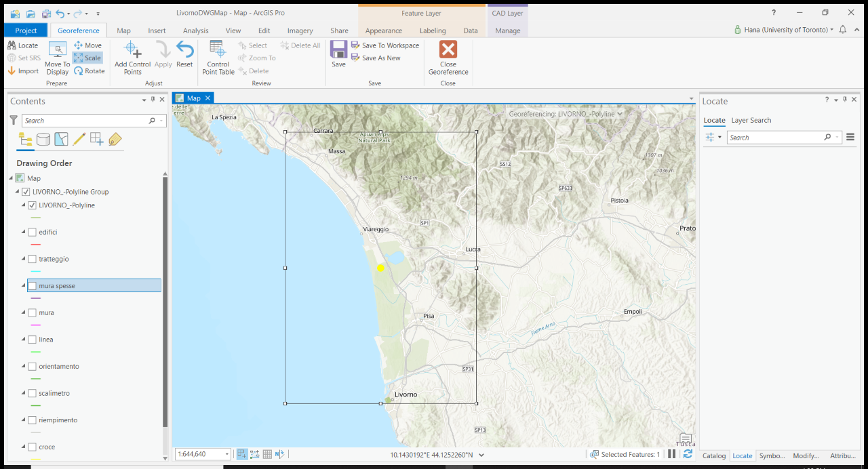The image size is (868, 469).
Task: Choose Save To Workspace
Action: (x=385, y=45)
